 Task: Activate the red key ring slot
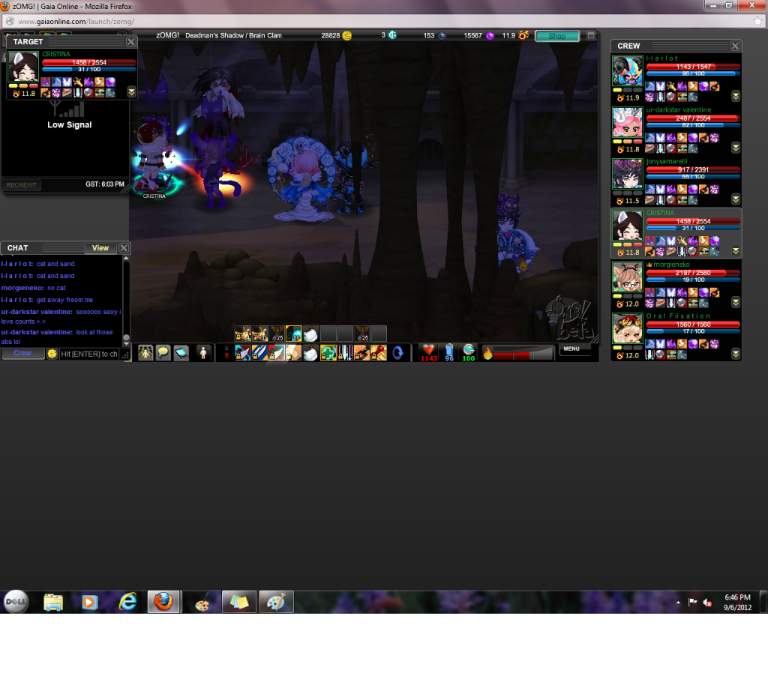pos(379,353)
